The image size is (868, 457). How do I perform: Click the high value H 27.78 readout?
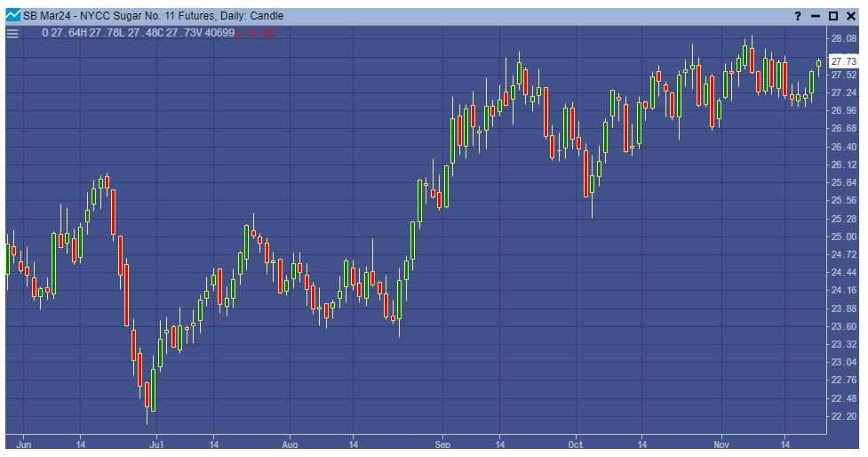tap(100, 33)
